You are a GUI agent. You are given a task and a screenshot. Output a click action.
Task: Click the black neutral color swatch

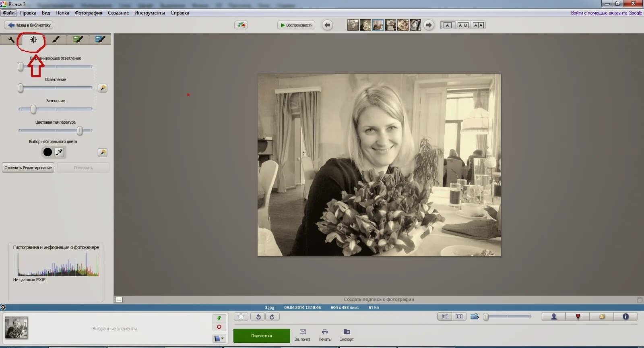(47, 152)
